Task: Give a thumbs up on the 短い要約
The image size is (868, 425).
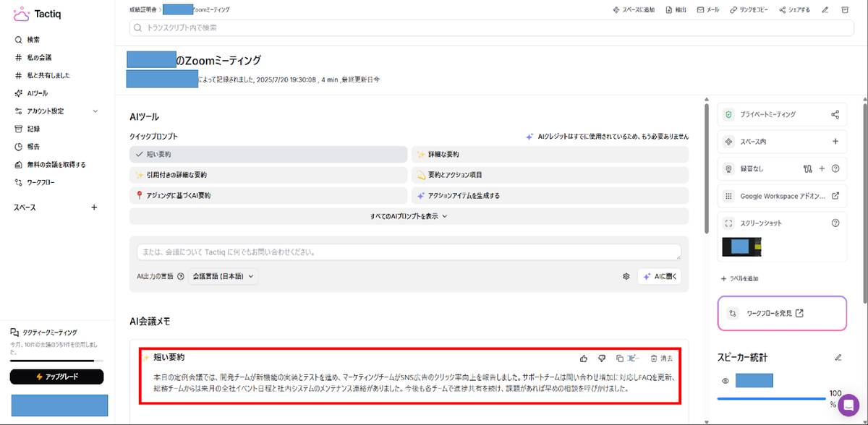Action: 584,358
